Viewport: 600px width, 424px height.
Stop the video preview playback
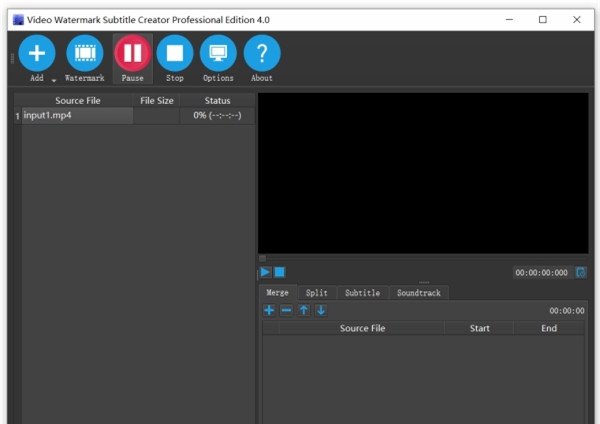pyautogui.click(x=280, y=272)
